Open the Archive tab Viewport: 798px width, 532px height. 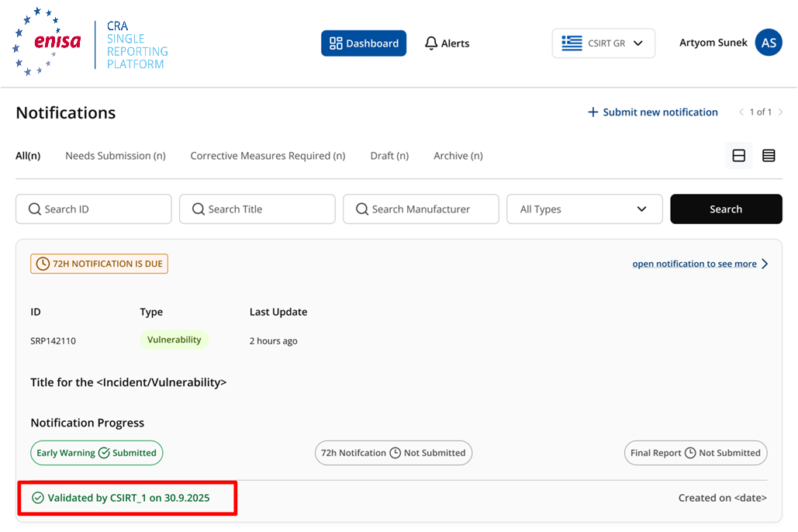pos(458,156)
